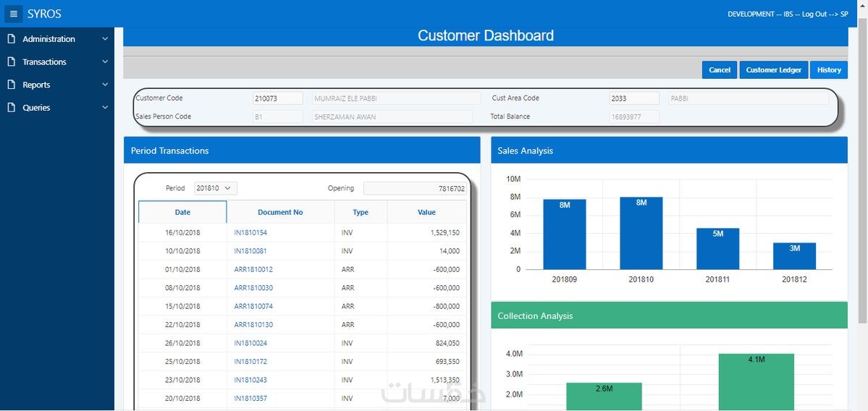Open the Period 201810 dropdown

[216, 188]
